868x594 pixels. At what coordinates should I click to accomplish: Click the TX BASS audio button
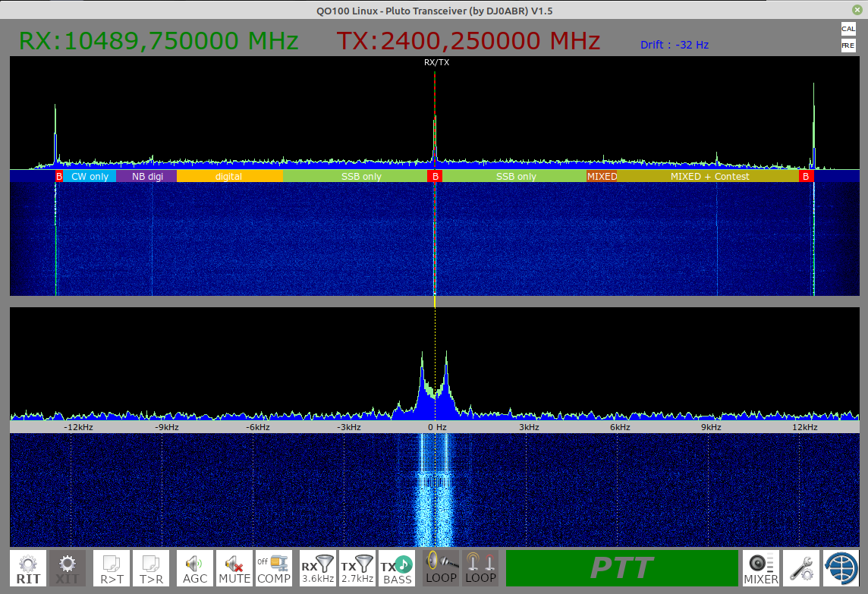click(397, 569)
